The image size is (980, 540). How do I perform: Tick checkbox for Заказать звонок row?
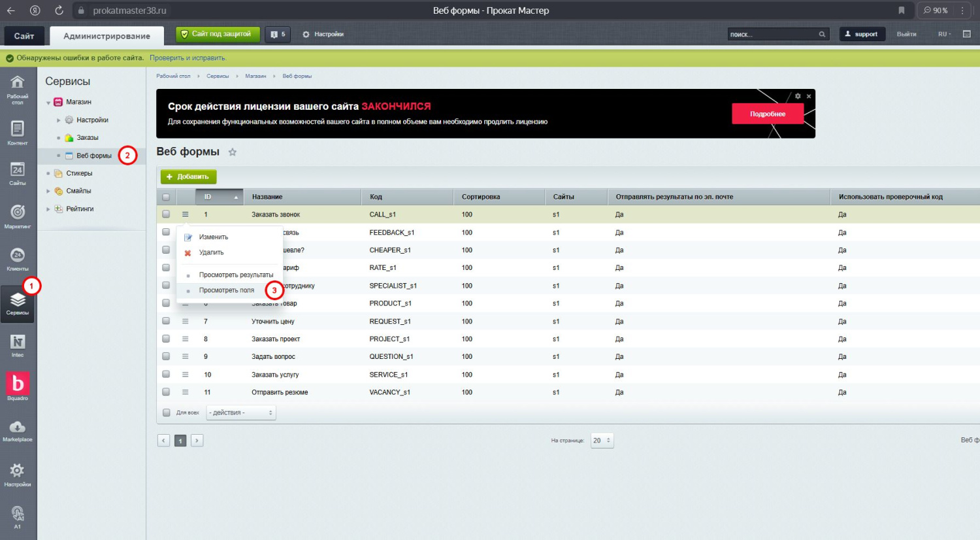pos(166,214)
